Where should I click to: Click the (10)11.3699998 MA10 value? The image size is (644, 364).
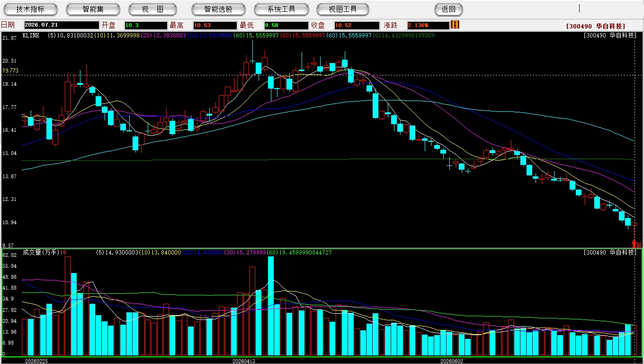point(117,36)
